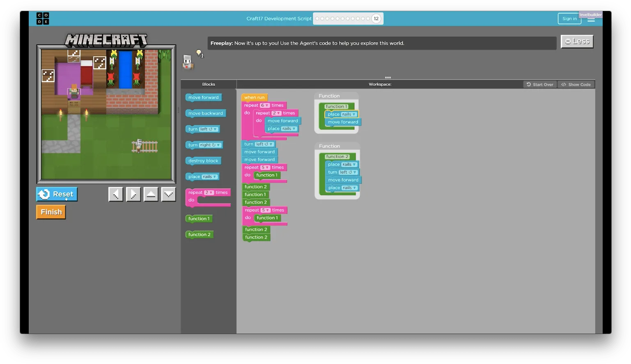Click the orange Finish button

(x=51, y=212)
